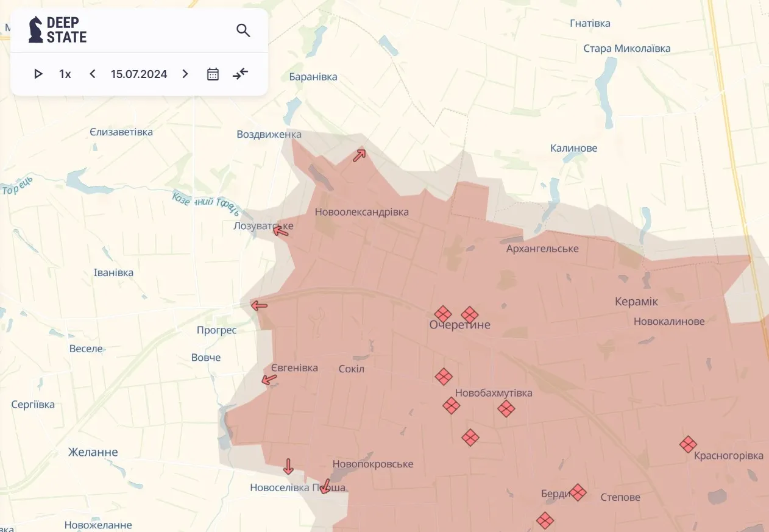
Task: Click the DeepState chess knight logo
Action: [x=37, y=28]
